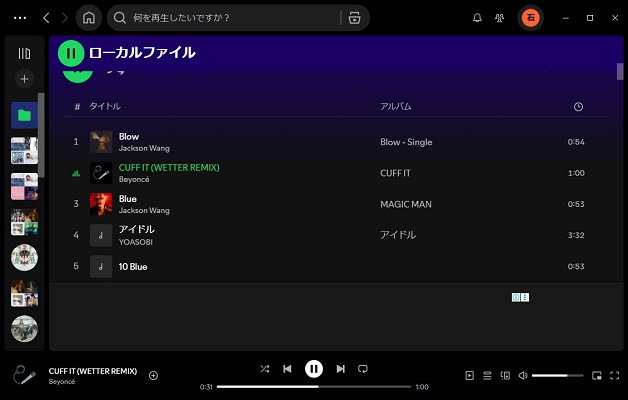Click the search field "何を再生したいですか？"

coord(236,18)
